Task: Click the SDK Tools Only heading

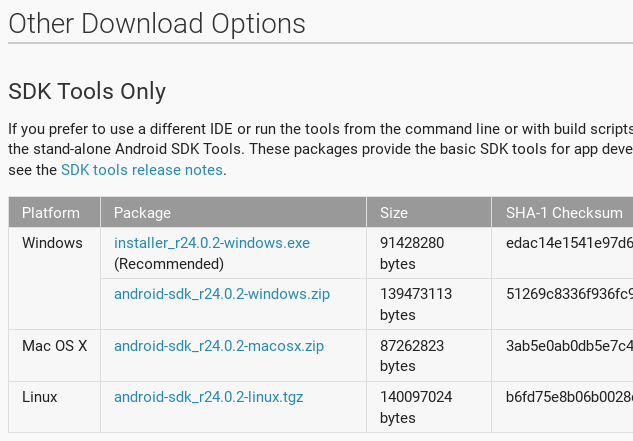Action: pyautogui.click(x=87, y=92)
